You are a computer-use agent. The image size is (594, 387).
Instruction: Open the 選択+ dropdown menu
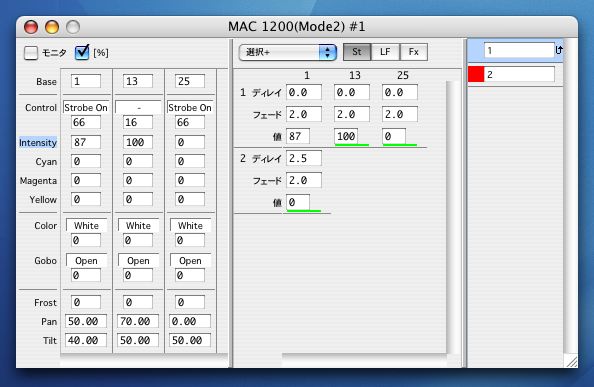[x=288, y=52]
